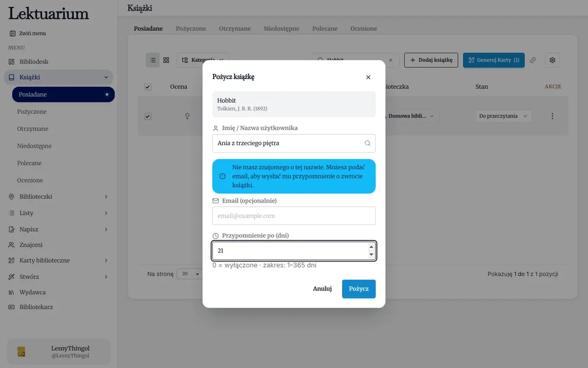Open table settings gear icon
The width and height of the screenshot is (588, 368).
552,60
